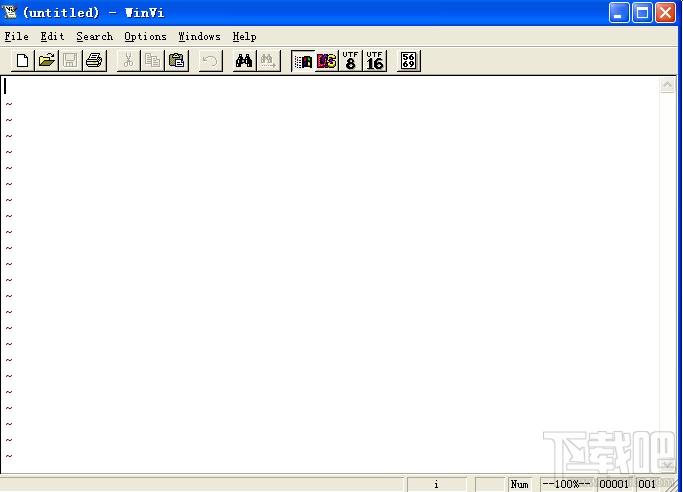Image resolution: width=683 pixels, height=492 pixels.
Task: Switch encoding to UTF 16
Action: 375,61
